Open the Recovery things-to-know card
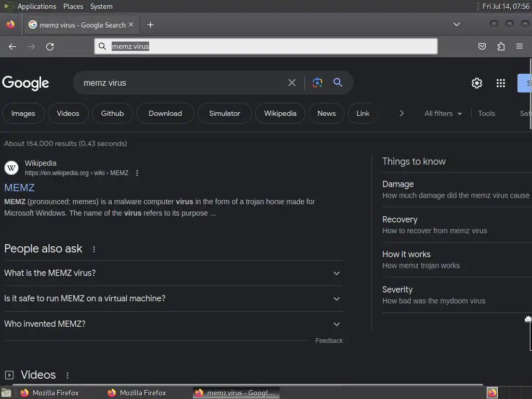Screen dimensions: 532x399 (457, 225)
